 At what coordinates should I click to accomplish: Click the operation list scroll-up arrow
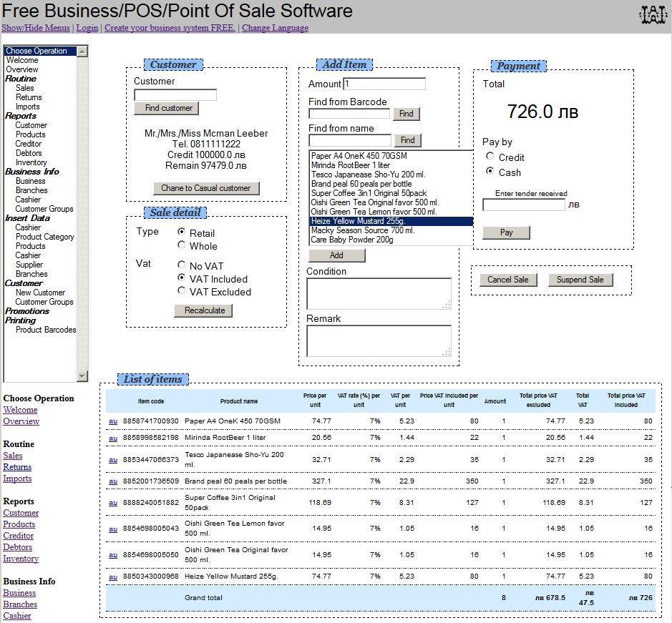coord(82,51)
